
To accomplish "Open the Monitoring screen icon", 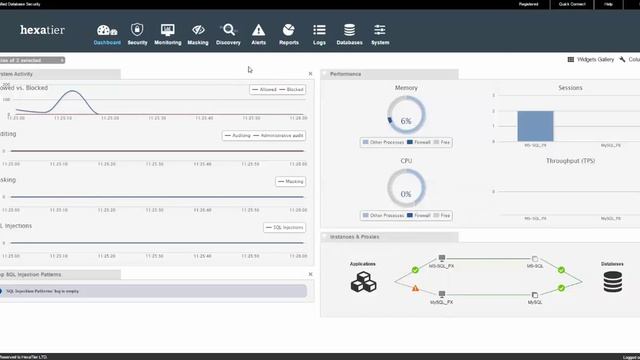I will 168,30.
